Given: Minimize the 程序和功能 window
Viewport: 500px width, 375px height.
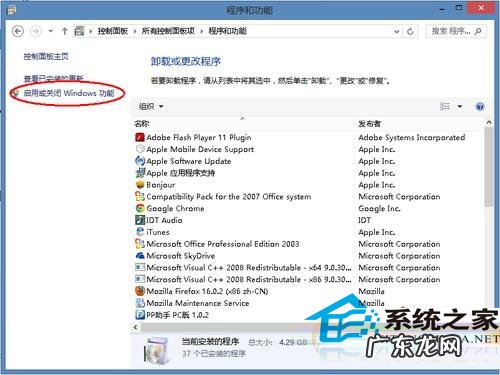Looking at the screenshot, I should [442, 9].
